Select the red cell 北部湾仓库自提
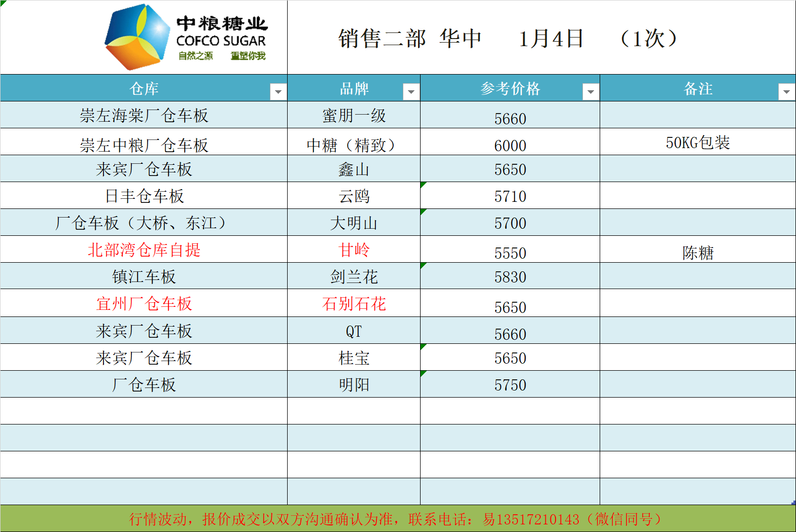Screen dimensions: 796x532 (x=144, y=250)
